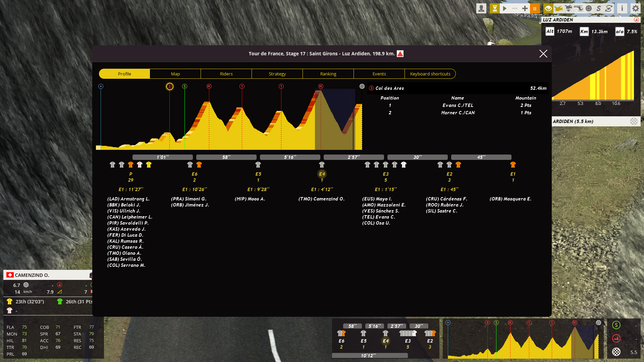Image resolution: width=644 pixels, height=362 pixels.
Task: Open the settings gear
Action: (x=636, y=8)
